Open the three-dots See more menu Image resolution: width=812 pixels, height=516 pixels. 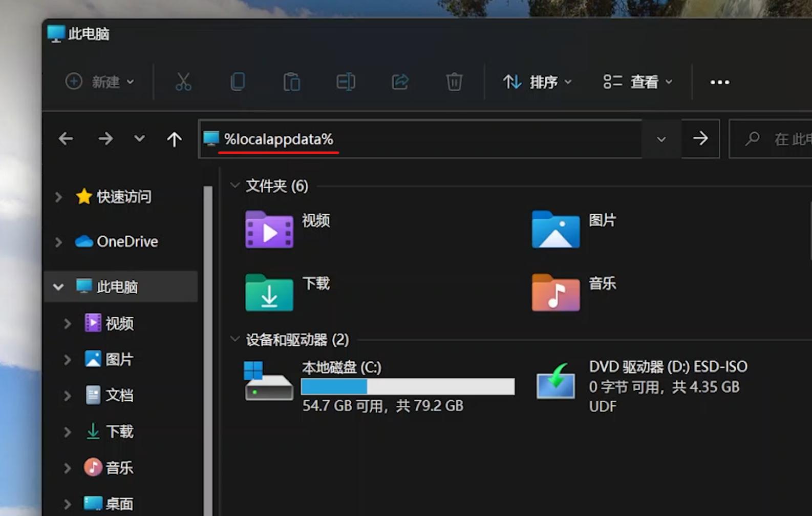[x=720, y=82]
